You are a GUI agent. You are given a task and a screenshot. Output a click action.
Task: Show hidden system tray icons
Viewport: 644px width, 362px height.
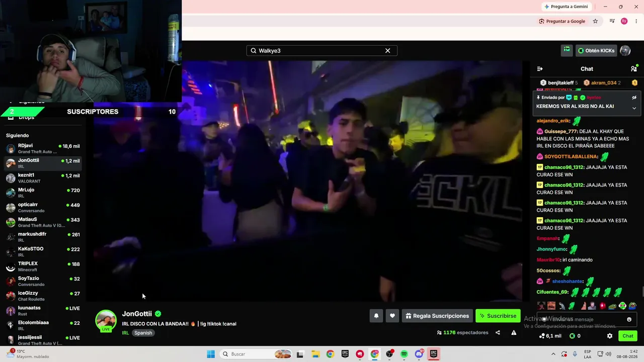tap(553, 354)
